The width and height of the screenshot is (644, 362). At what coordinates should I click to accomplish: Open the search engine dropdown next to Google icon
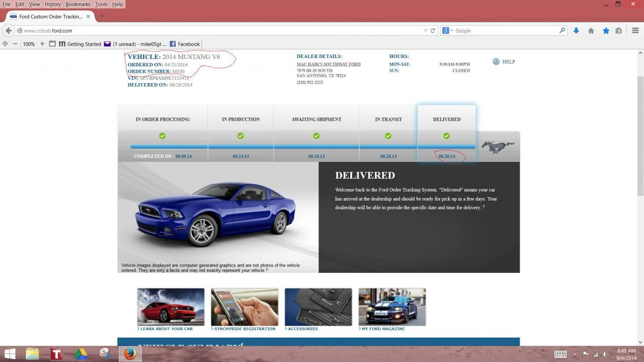(452, 31)
